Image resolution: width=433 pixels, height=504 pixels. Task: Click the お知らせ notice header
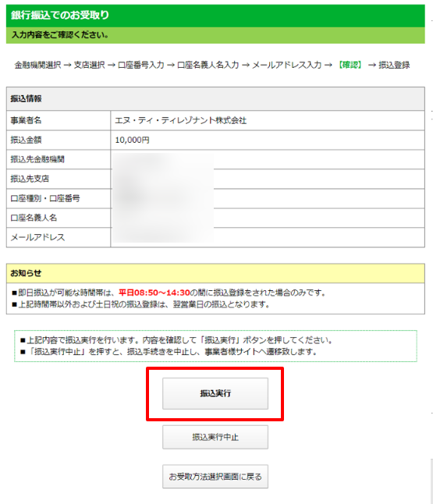tap(26, 273)
